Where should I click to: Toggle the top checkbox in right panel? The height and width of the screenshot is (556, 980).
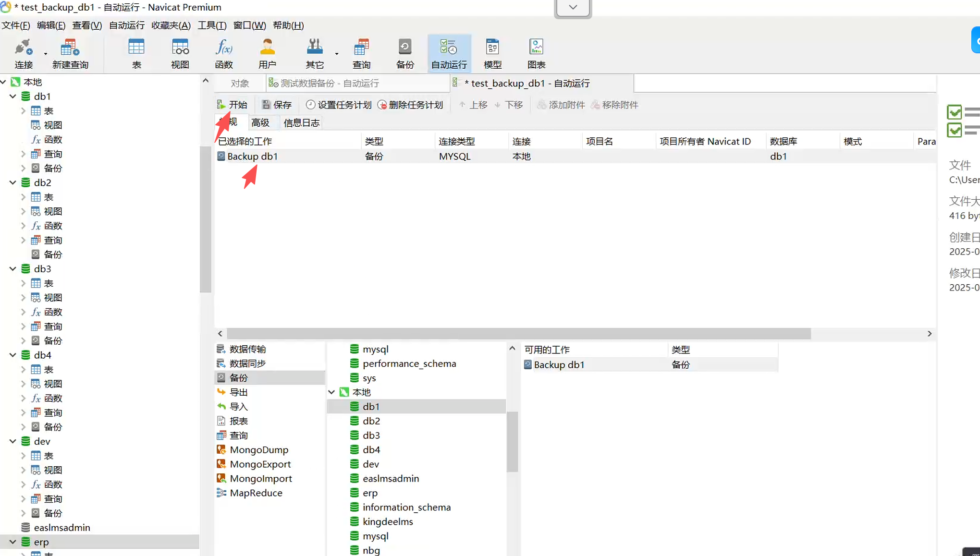pos(955,112)
